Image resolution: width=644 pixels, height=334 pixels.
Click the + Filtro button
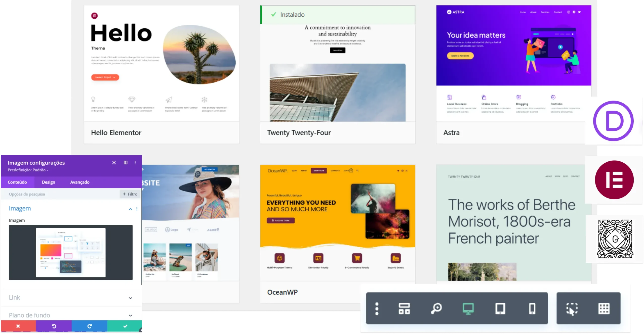(x=130, y=194)
